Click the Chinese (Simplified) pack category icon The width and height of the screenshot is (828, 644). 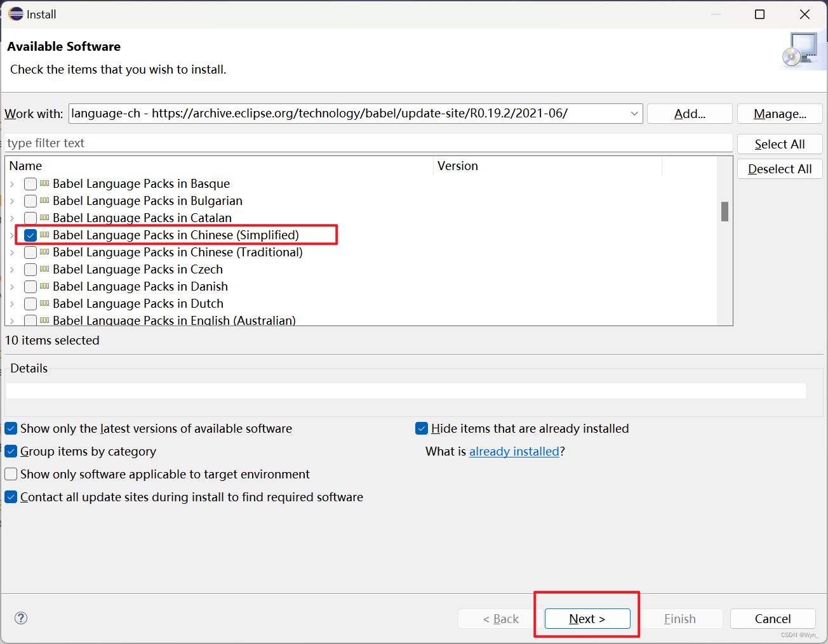tap(44, 235)
